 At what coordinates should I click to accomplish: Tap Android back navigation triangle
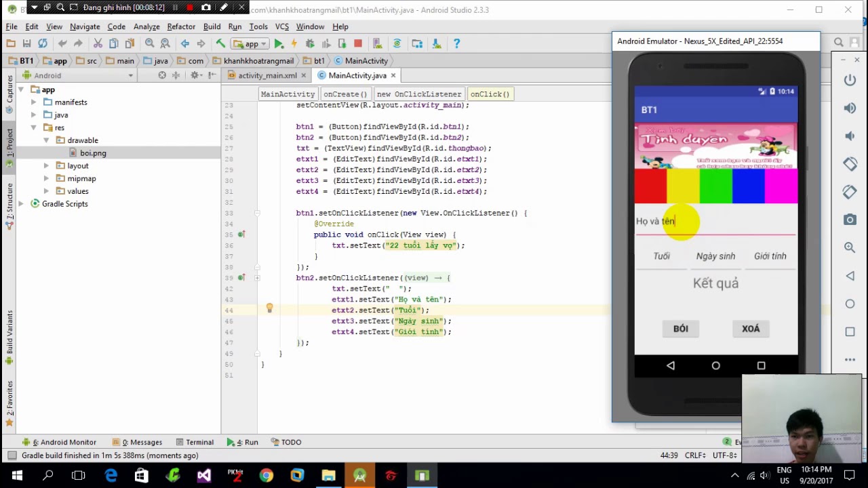point(671,365)
